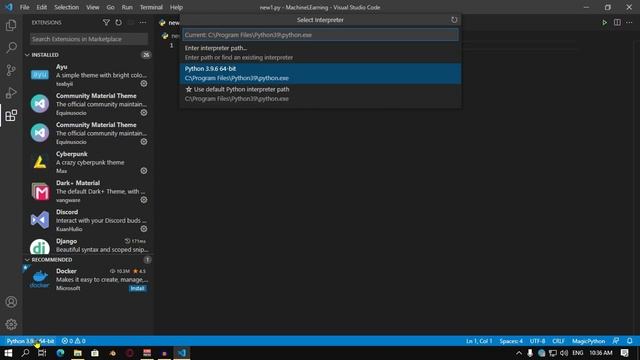The height and width of the screenshot is (360, 640).
Task: Open the Cyberpunk theme extension entry
Action: [x=89, y=162]
